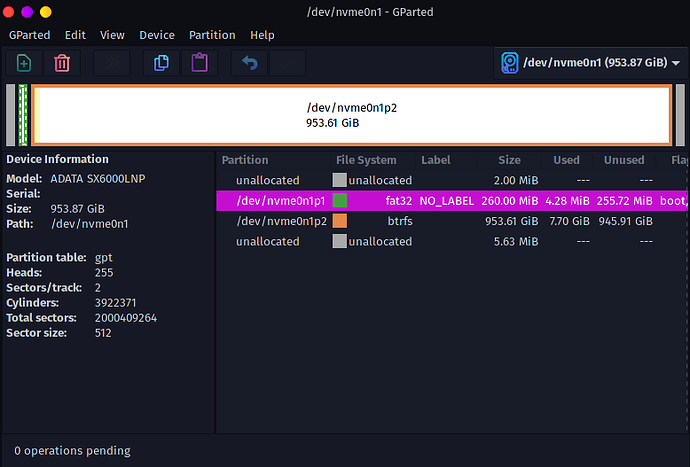The height and width of the screenshot is (467, 690).
Task: Open the View menu
Action: click(x=112, y=35)
